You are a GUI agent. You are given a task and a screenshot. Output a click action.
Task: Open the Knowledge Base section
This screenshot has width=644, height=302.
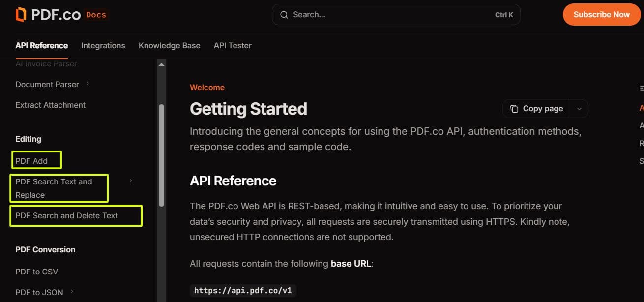tap(169, 45)
